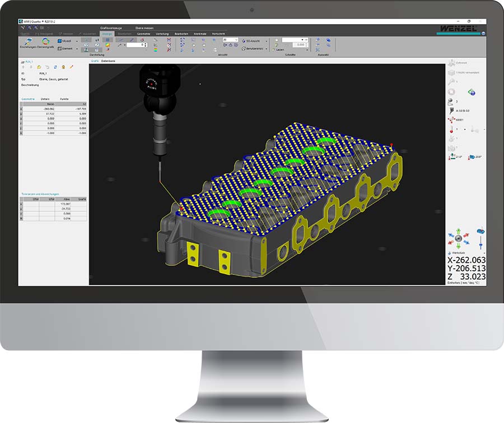504x423 pixels.
Task: Open the Merkmale ribbon tab
Action: pyautogui.click(x=199, y=34)
